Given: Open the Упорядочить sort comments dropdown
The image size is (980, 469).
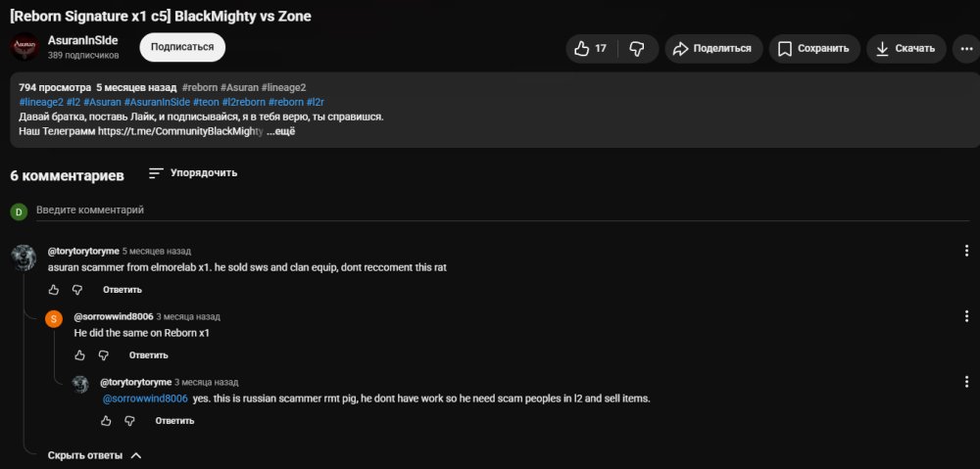Looking at the screenshot, I should click(193, 173).
